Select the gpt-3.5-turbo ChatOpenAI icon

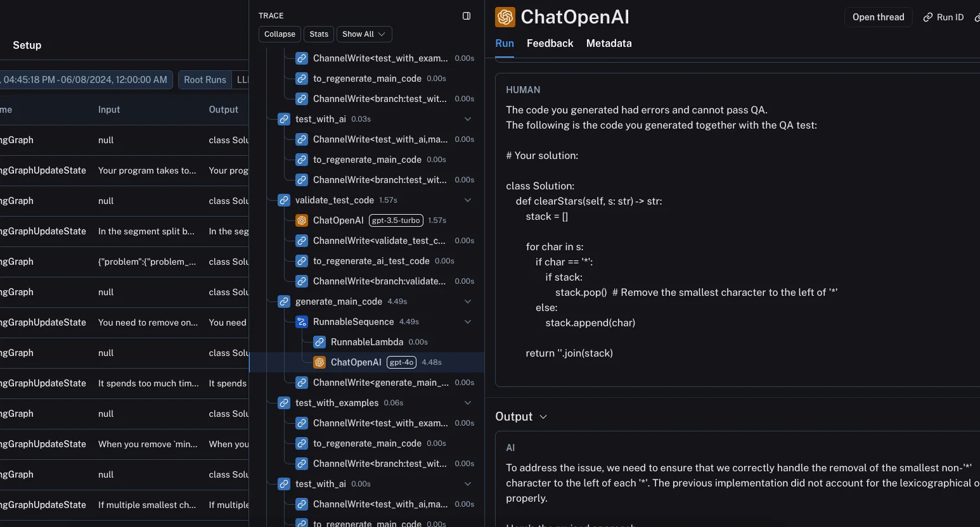point(302,220)
